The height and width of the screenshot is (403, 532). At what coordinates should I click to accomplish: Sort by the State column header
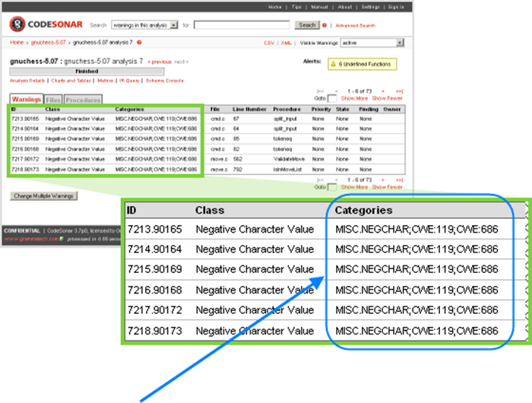click(342, 109)
